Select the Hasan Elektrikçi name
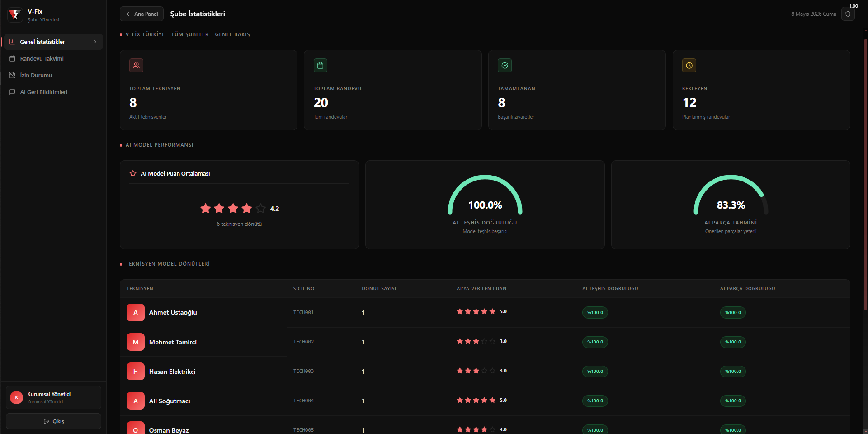The width and height of the screenshot is (868, 434). 172,372
